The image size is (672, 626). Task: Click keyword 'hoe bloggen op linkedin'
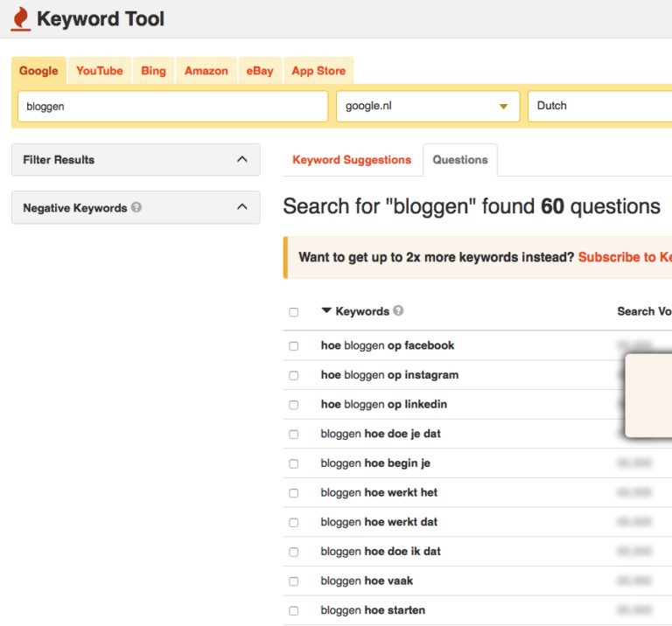click(x=384, y=405)
